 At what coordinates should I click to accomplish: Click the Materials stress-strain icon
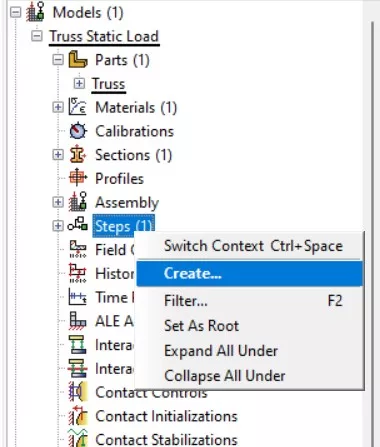[x=77, y=107]
